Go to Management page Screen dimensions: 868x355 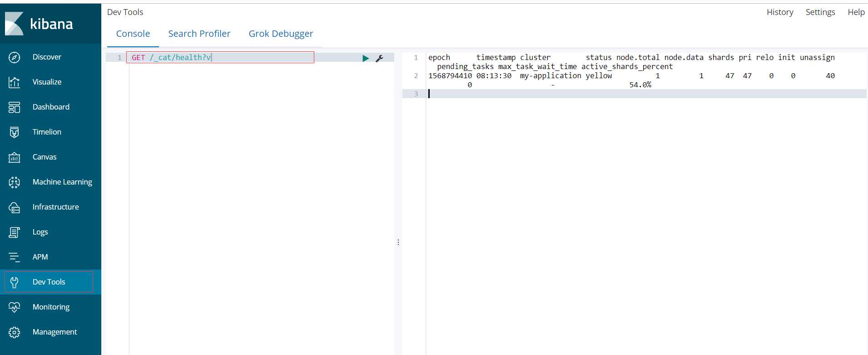[x=55, y=332]
